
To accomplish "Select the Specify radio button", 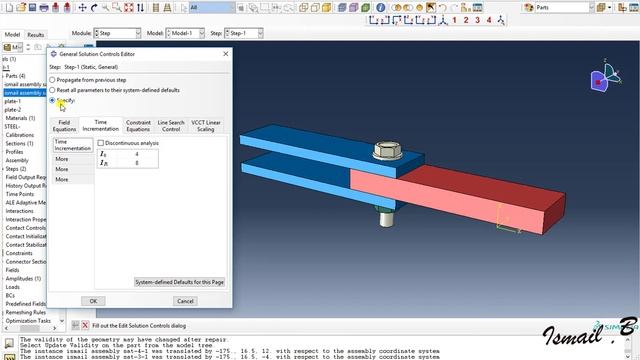I will pyautogui.click(x=52, y=100).
